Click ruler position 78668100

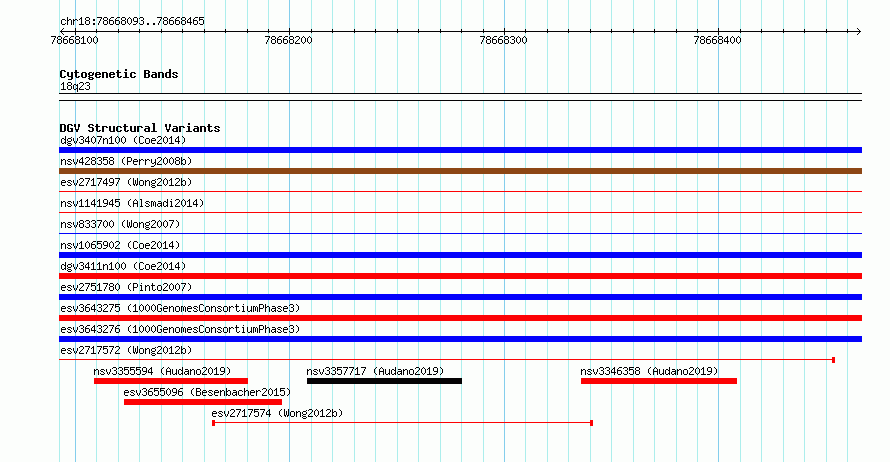pos(74,40)
